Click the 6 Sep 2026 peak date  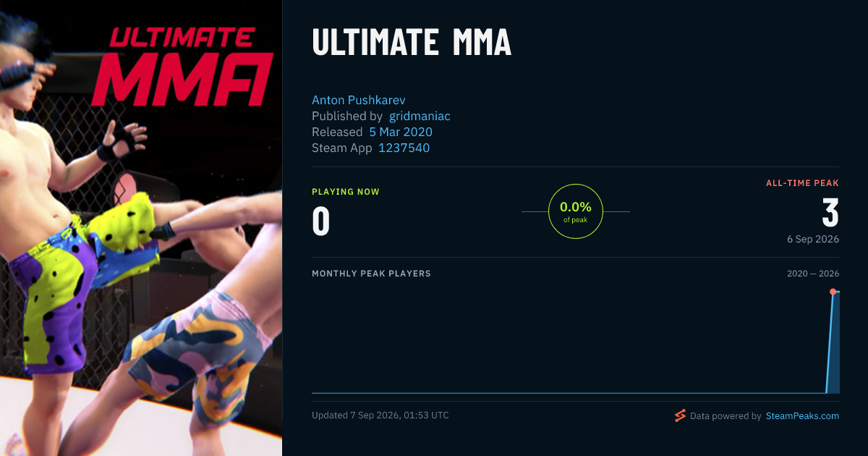coord(814,239)
